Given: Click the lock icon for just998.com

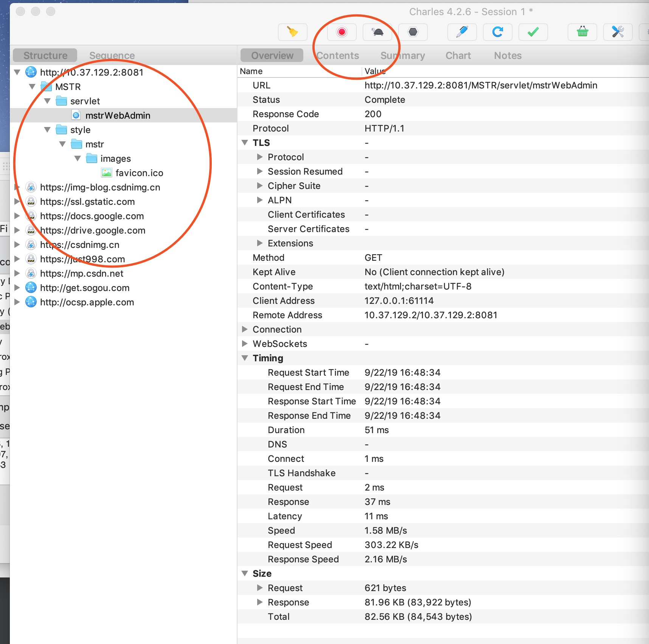Looking at the screenshot, I should tap(31, 259).
